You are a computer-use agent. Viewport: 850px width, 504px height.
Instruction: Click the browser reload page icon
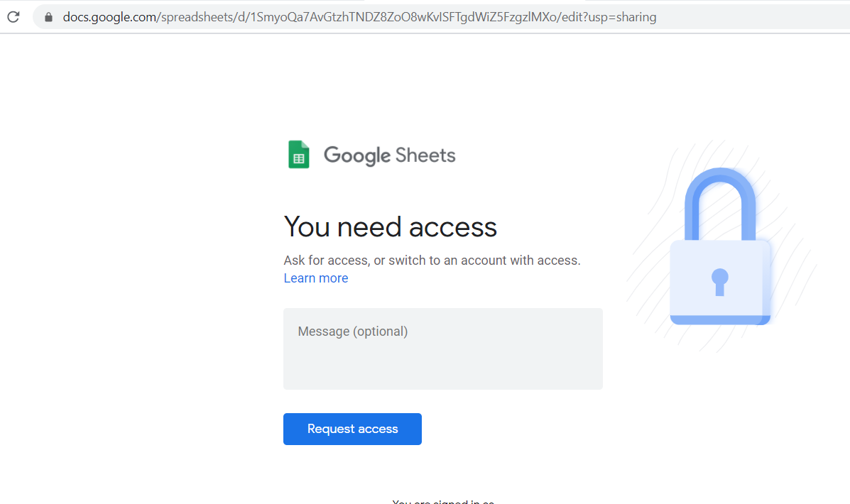tap(13, 17)
